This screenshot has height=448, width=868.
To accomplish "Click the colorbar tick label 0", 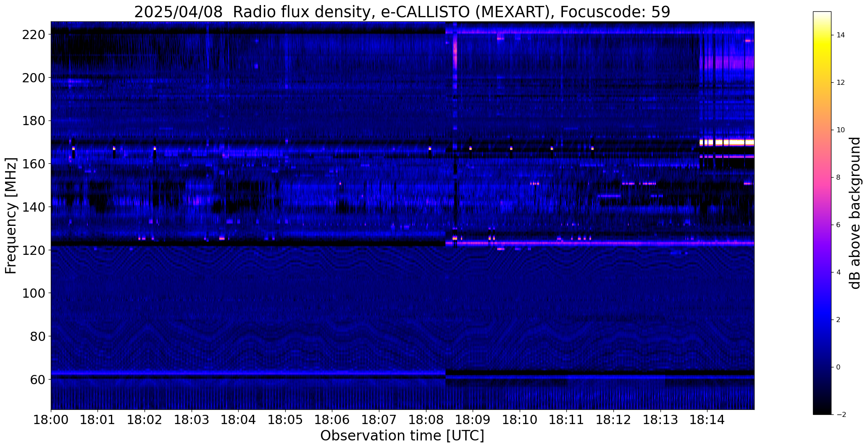I will pos(839,367).
